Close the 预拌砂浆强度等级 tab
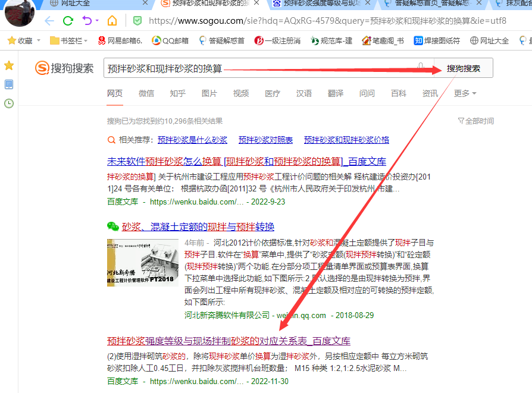The width and height of the screenshot is (532, 393). point(367,3)
